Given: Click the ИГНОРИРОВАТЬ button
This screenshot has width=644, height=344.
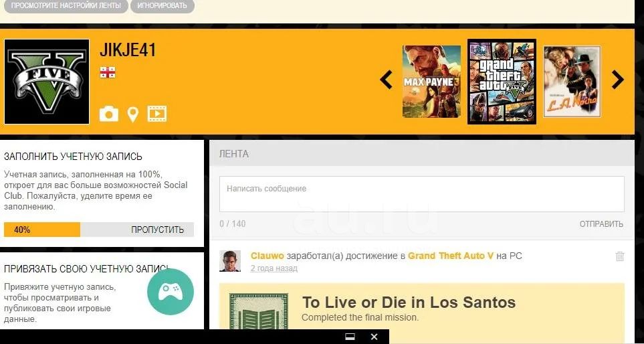Looking at the screenshot, I should pyautogui.click(x=163, y=6).
